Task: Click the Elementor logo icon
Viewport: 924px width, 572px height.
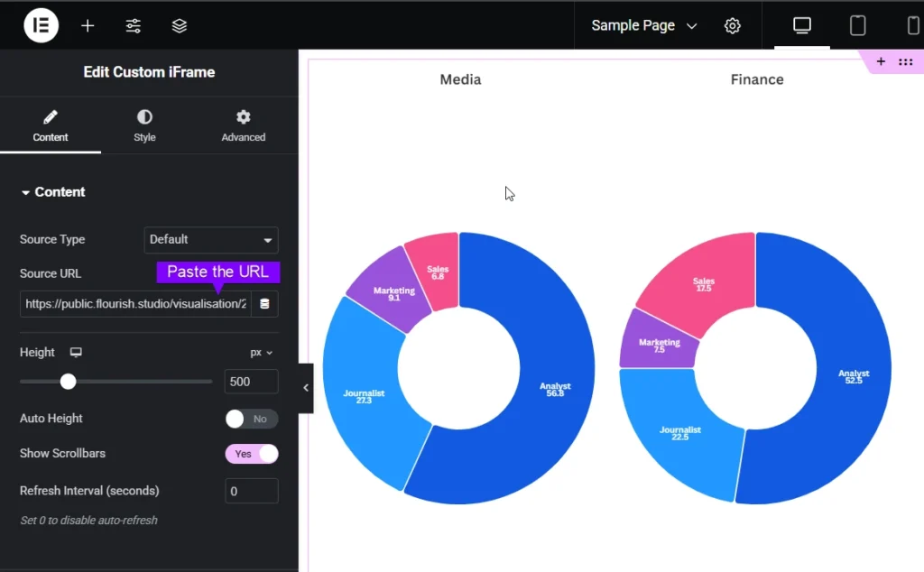Action: click(41, 25)
